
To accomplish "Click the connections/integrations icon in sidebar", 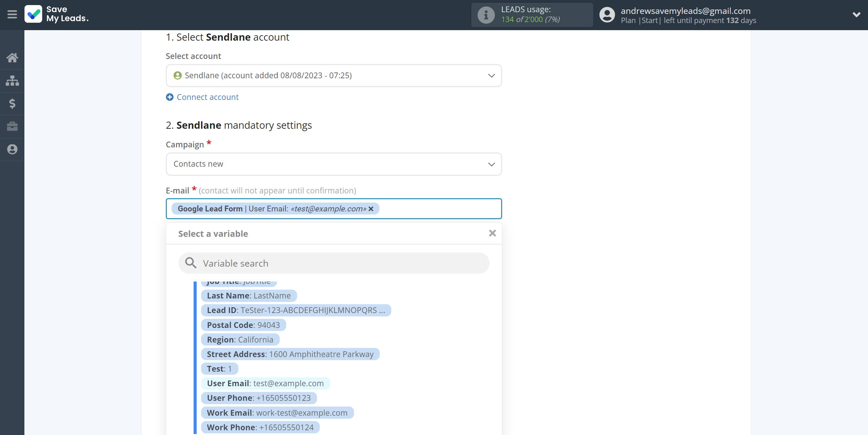I will [x=12, y=80].
